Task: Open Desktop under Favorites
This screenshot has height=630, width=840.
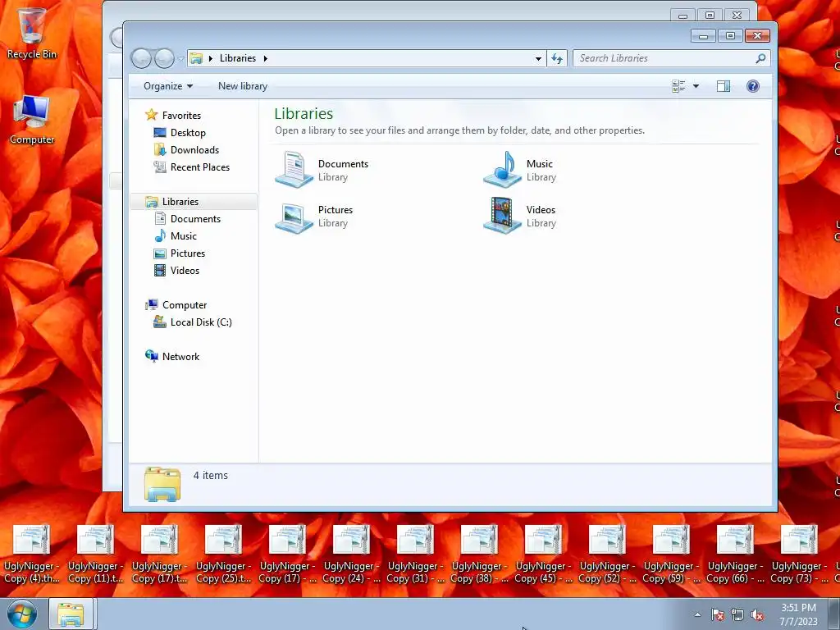Action: click(188, 133)
